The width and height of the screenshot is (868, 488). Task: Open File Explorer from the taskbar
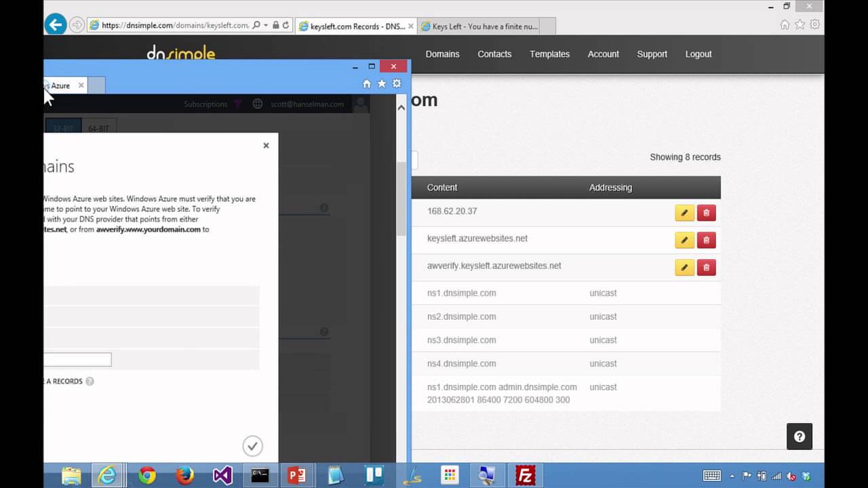click(x=71, y=476)
